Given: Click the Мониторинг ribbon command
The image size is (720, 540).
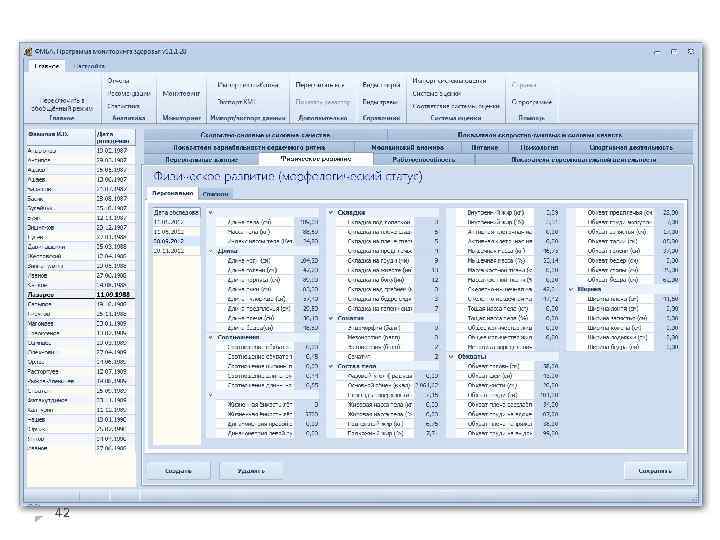Looking at the screenshot, I should tap(181, 93).
